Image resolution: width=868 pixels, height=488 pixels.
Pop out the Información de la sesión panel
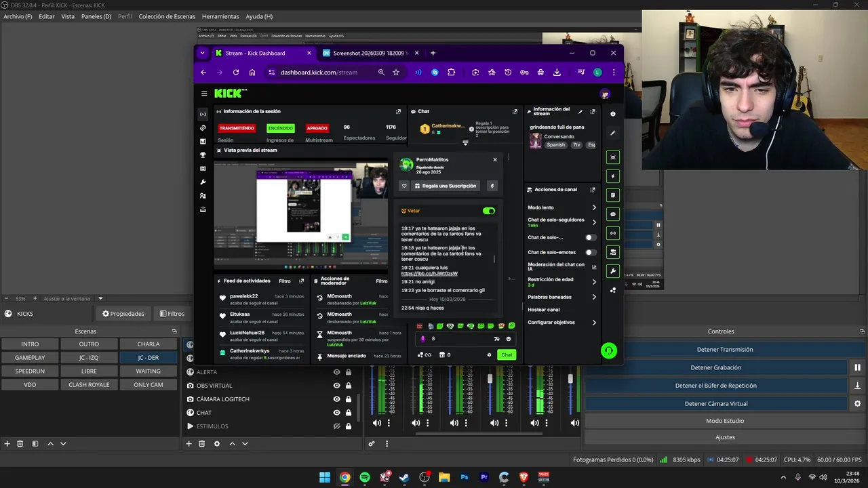coord(398,111)
